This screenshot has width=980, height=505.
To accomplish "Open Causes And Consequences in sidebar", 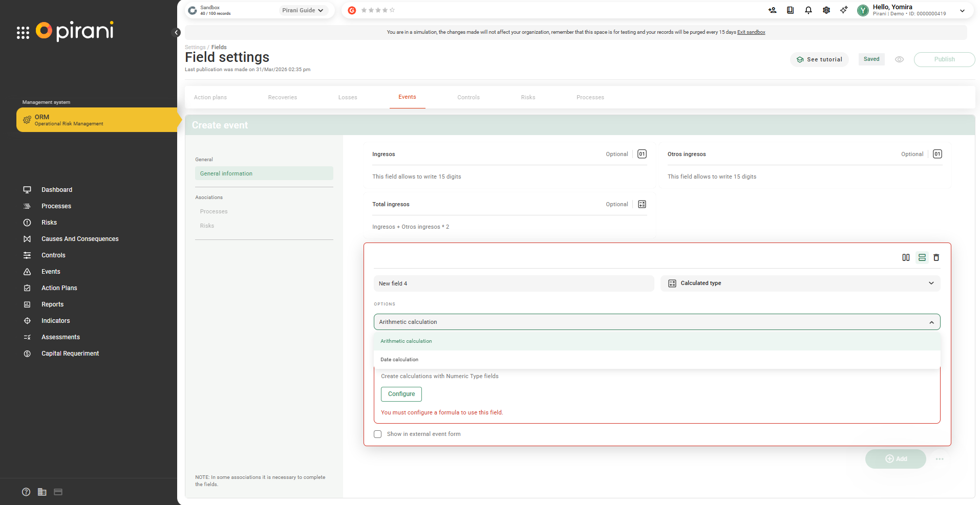I will coord(79,239).
